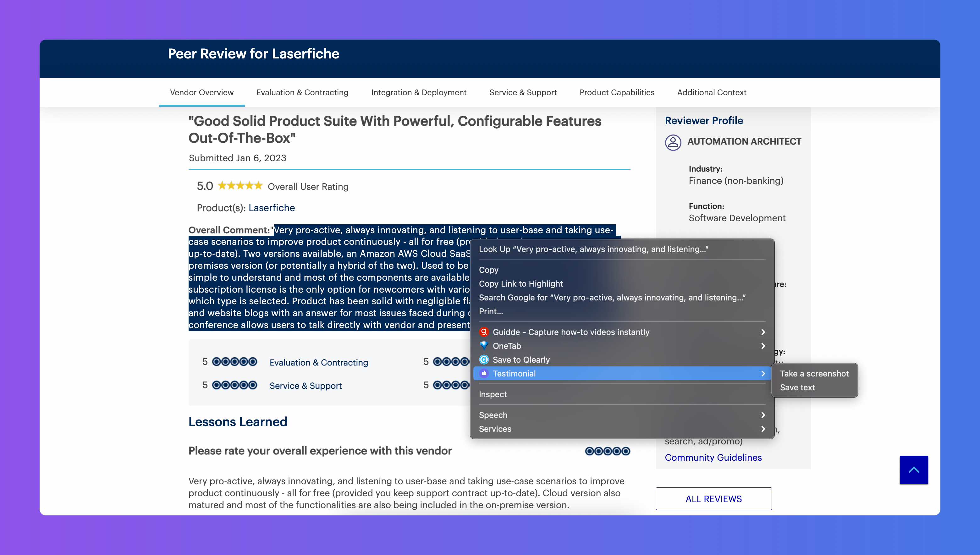Open Guidde capture how-to videos entry
Image resolution: width=980 pixels, height=555 pixels.
click(x=622, y=332)
